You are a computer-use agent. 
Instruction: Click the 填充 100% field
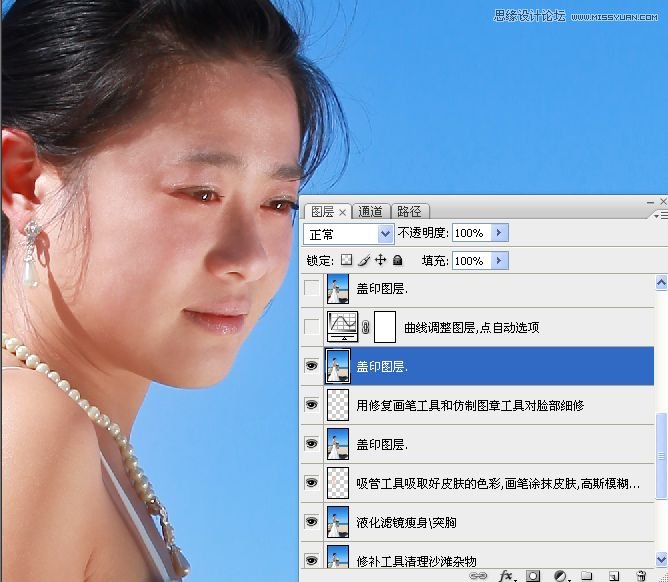471,260
